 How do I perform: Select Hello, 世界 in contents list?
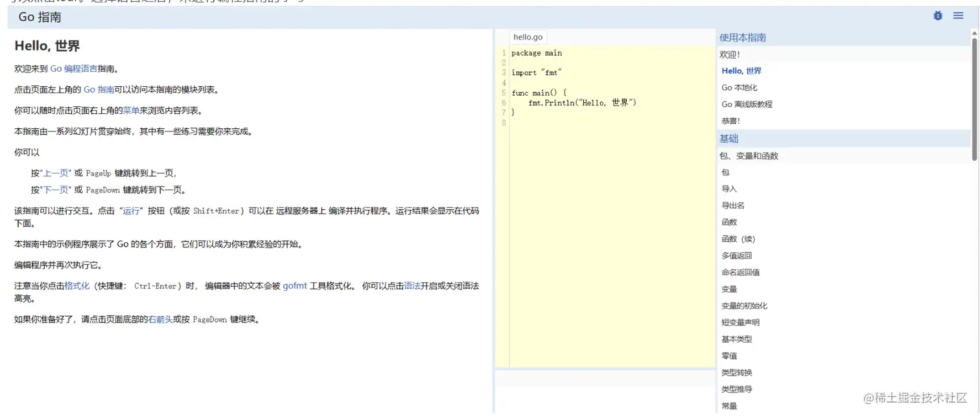[x=741, y=71]
